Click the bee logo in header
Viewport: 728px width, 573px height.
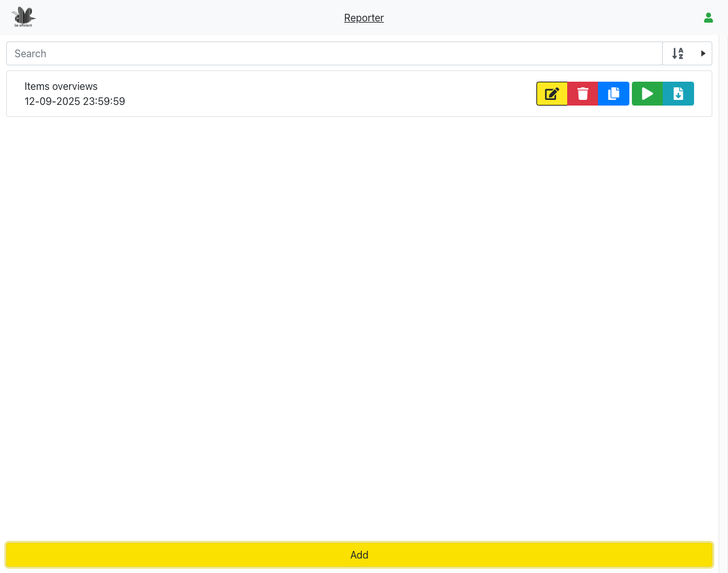[x=23, y=17]
